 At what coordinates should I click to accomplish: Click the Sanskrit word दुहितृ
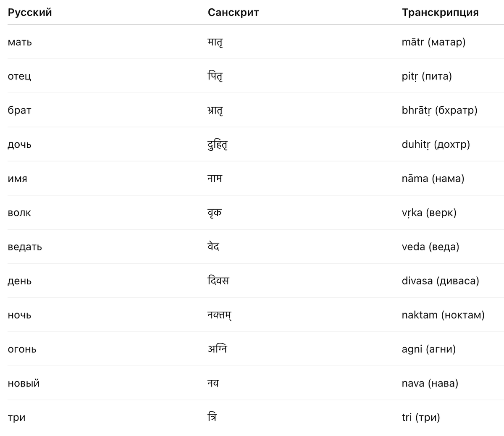click(x=218, y=145)
